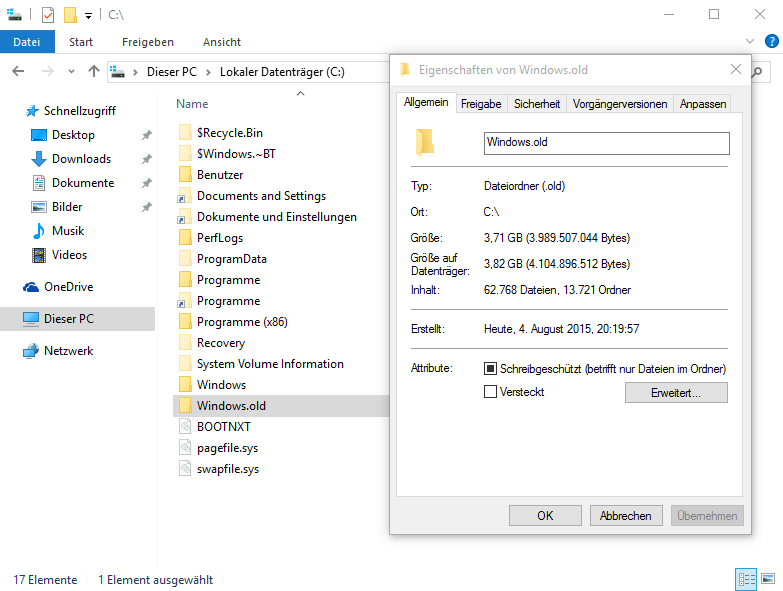Expand the ribbon with the chevron
Viewport: 783px width, 591px height.
[750, 41]
